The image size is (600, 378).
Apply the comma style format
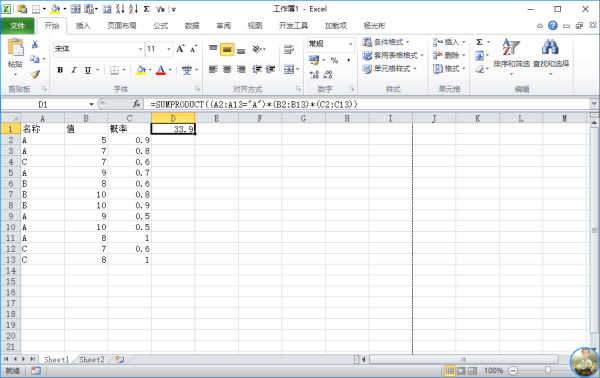point(348,60)
